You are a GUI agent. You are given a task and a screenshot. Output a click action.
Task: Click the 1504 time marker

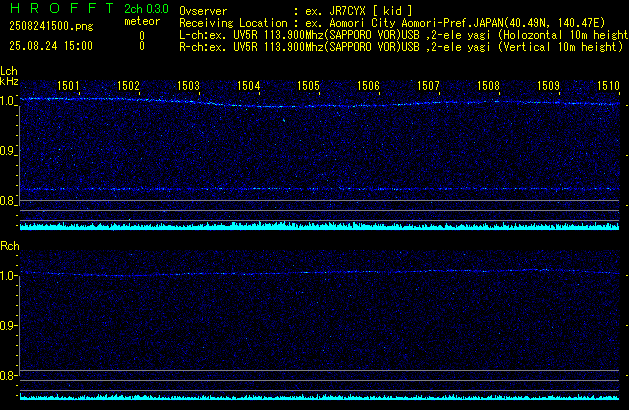(248, 86)
